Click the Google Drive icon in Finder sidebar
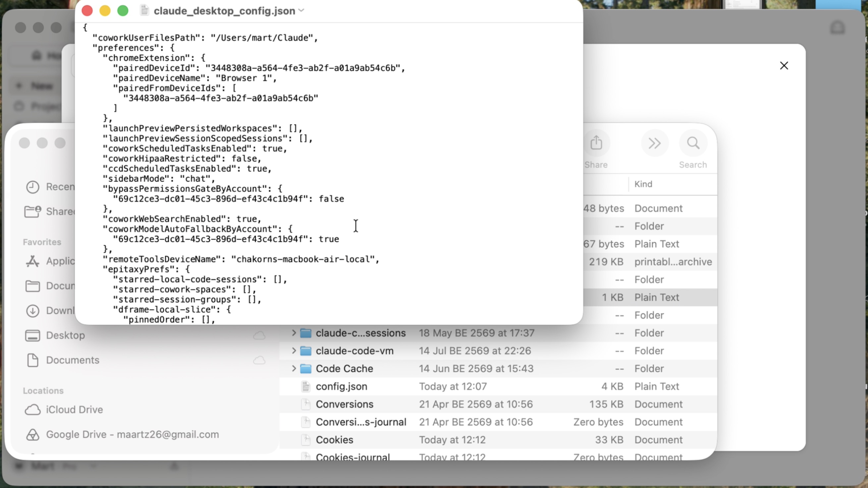868x488 pixels. (x=33, y=434)
